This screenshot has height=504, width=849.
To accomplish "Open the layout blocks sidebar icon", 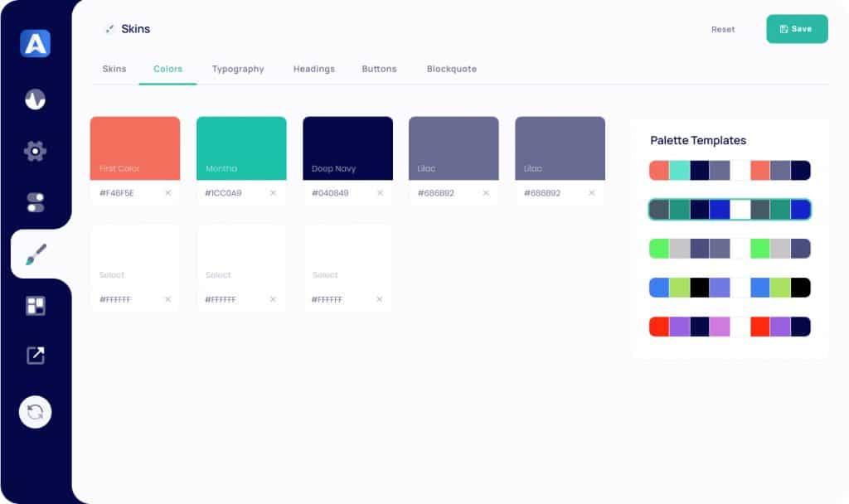I will [35, 306].
